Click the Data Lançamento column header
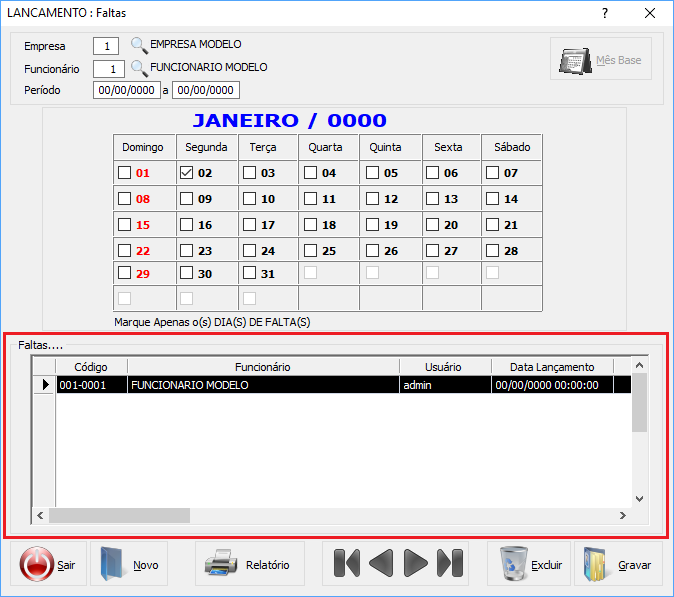 [x=551, y=367]
